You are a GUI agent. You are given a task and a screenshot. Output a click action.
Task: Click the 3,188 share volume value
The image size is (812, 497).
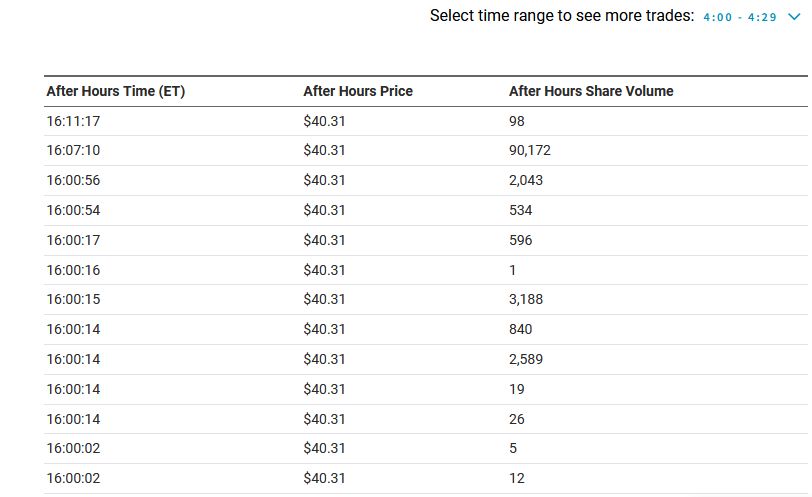tap(526, 300)
